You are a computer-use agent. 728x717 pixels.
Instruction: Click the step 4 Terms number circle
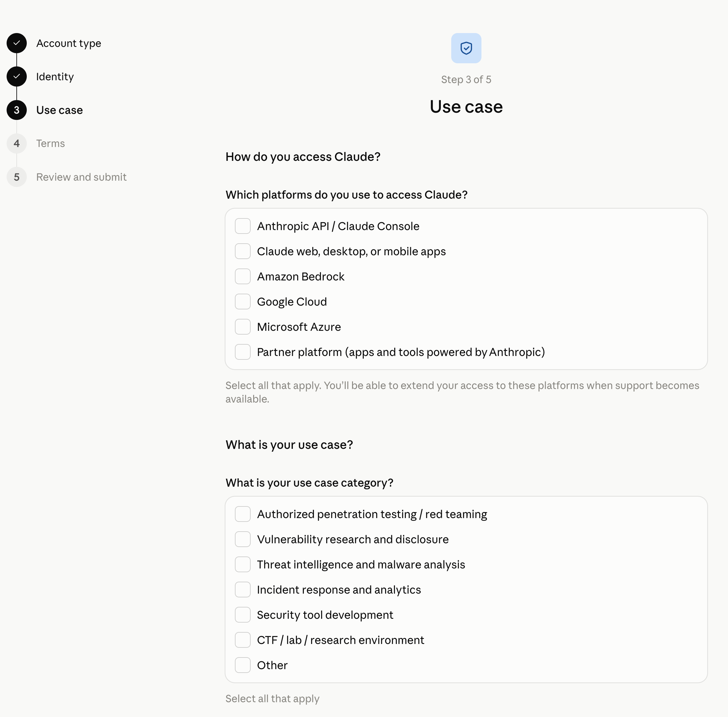pos(17,144)
